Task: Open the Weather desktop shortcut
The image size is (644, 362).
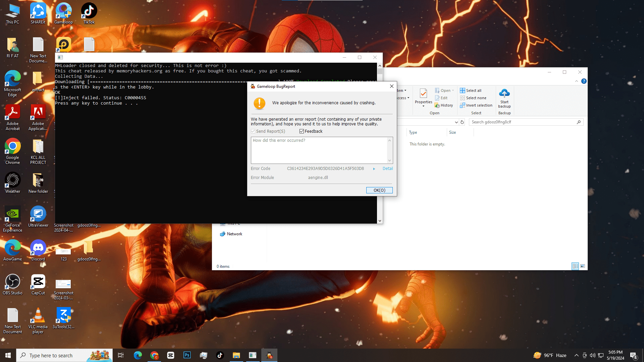Action: pyautogui.click(x=13, y=183)
